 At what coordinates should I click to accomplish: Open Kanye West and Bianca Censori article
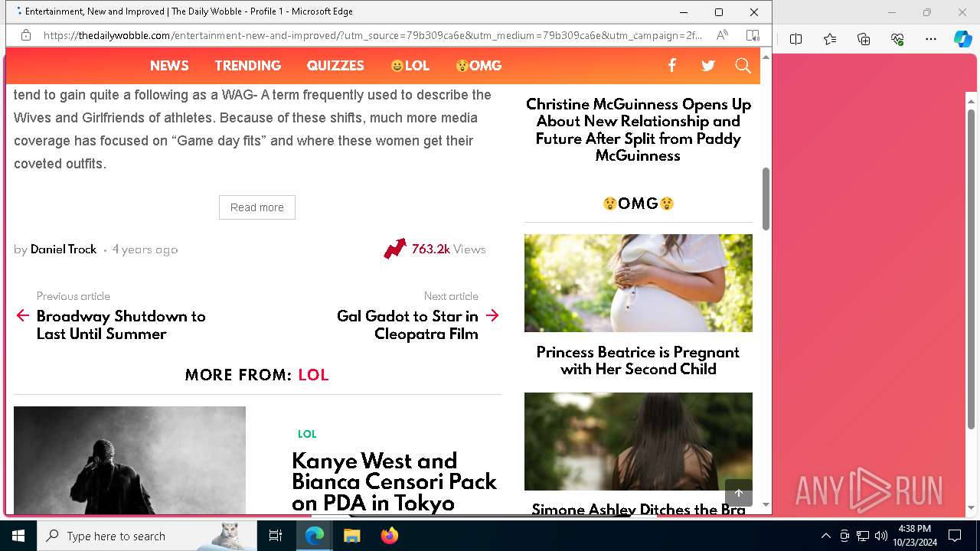(x=394, y=482)
